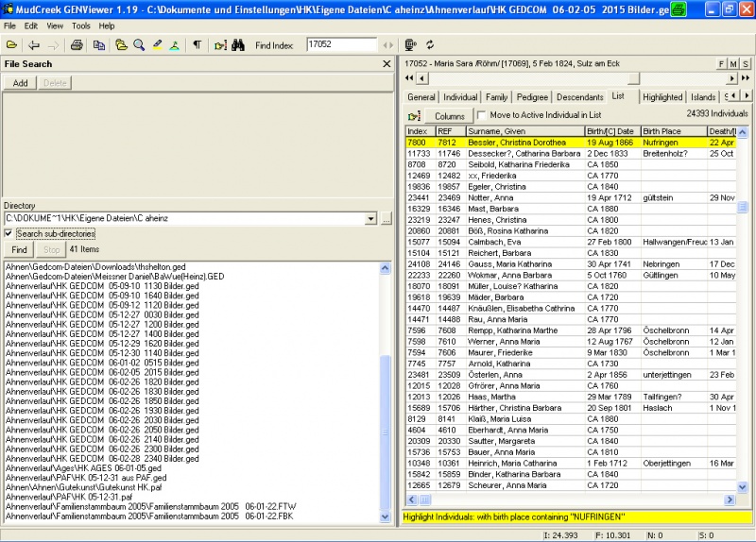Click the Find Index input field
The width and height of the screenshot is (756, 542).
coord(340,45)
